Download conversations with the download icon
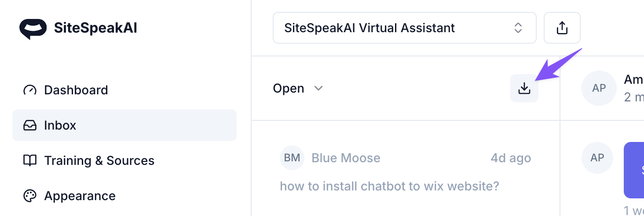The width and height of the screenshot is (644, 216). coord(524,89)
